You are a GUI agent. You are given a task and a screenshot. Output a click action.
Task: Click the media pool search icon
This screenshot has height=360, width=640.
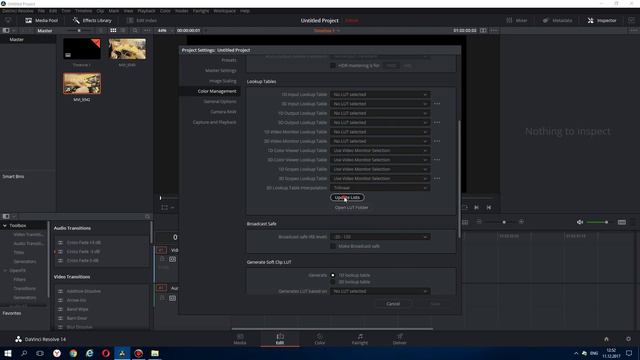[x=135, y=31]
